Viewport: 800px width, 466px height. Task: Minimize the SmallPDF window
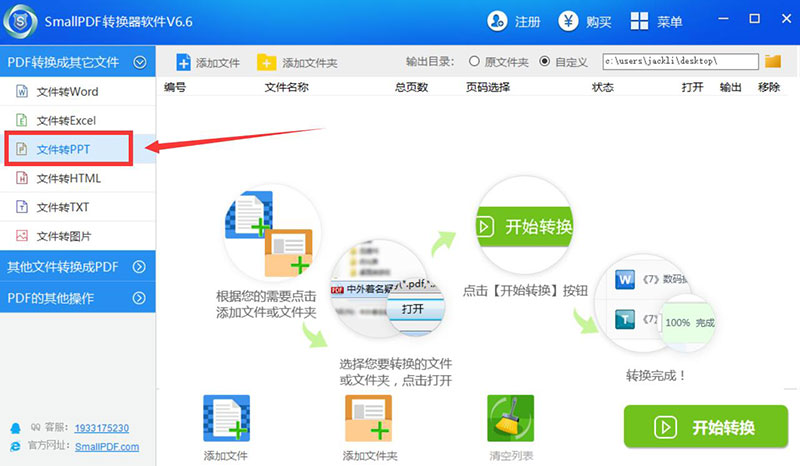pyautogui.click(x=723, y=19)
